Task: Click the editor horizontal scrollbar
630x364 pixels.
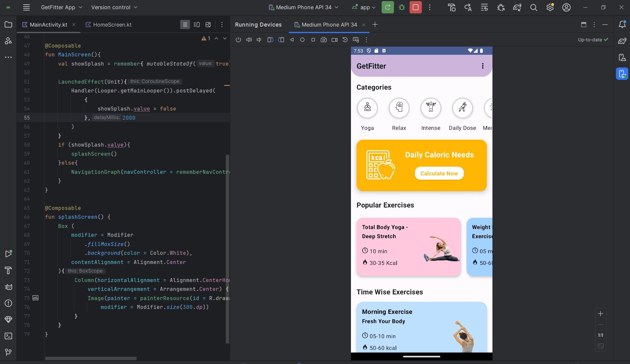Action: coord(91,358)
